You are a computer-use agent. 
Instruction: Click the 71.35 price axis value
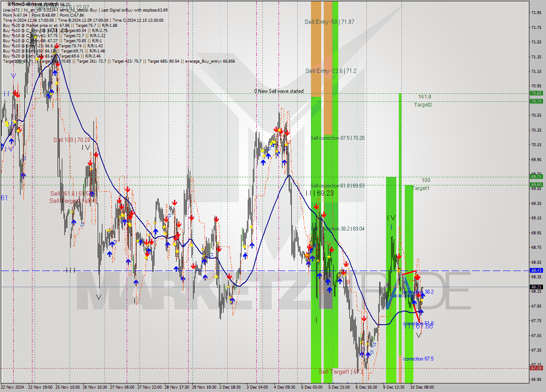(x=537, y=57)
